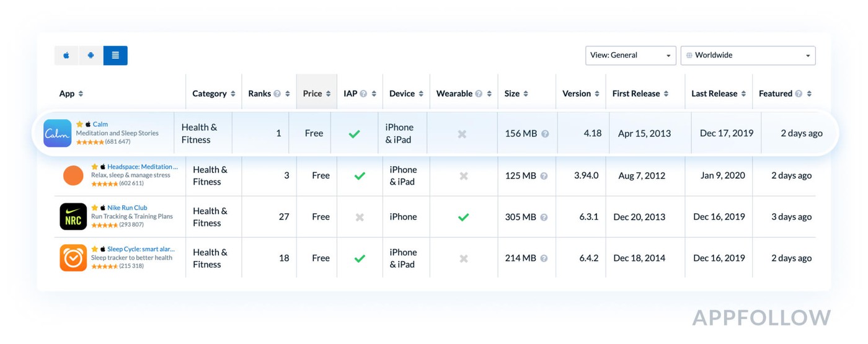The width and height of the screenshot is (868, 344).
Task: Open the Headspace: Meditation app link
Action: 142,167
